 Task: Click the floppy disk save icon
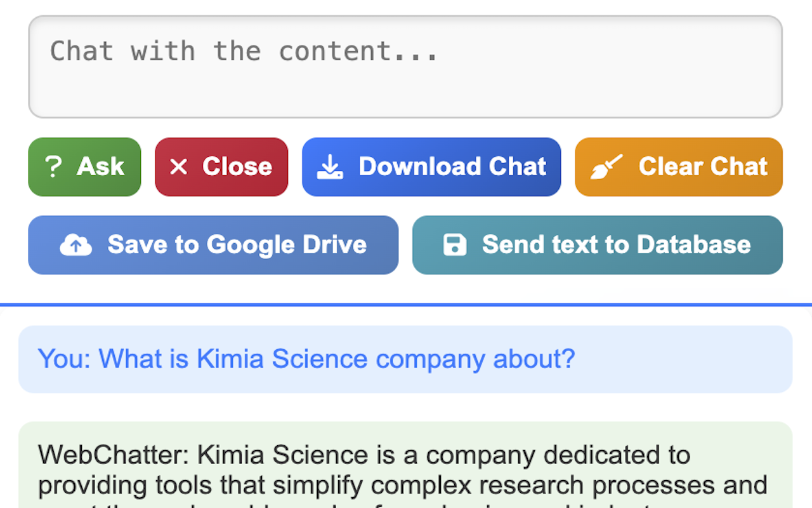(454, 245)
